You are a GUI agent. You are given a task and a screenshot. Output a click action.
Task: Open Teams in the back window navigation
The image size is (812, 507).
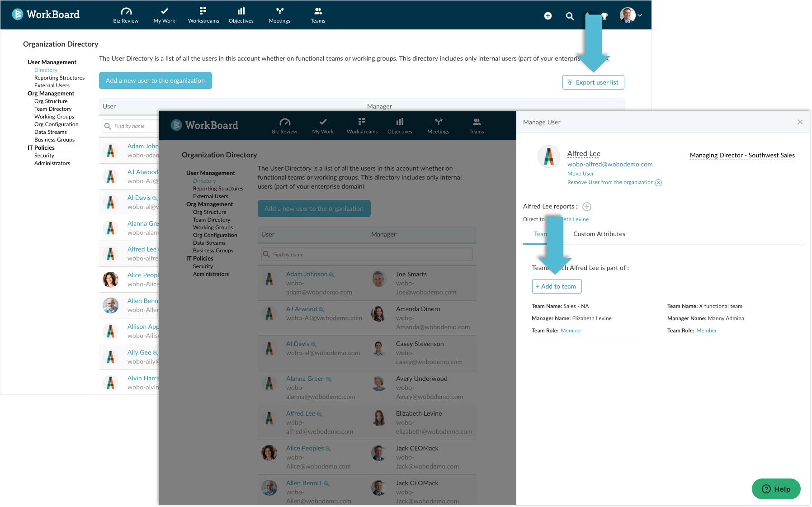(318, 15)
